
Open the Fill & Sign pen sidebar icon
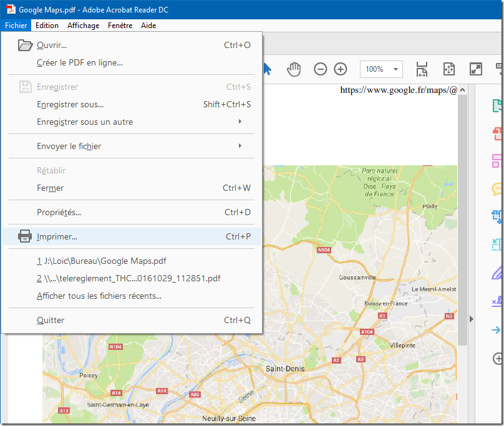[x=497, y=273]
